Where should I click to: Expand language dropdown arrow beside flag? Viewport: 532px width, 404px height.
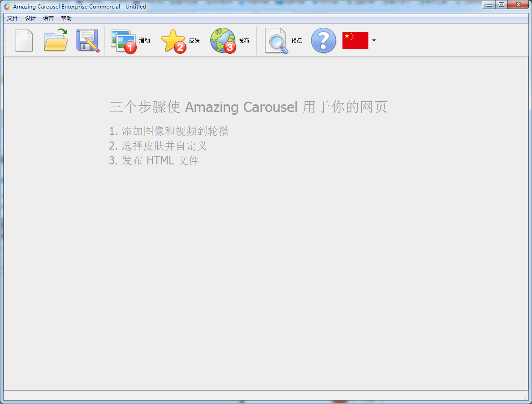coord(374,40)
